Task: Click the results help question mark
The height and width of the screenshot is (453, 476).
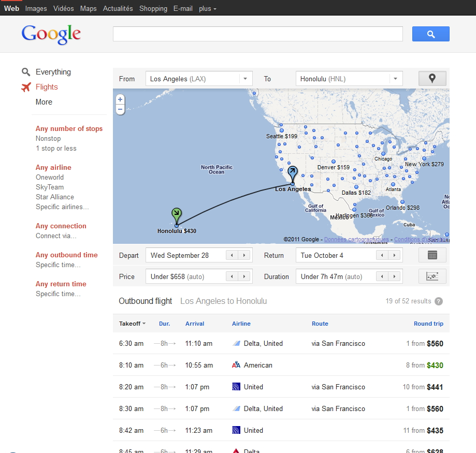Action: click(438, 301)
